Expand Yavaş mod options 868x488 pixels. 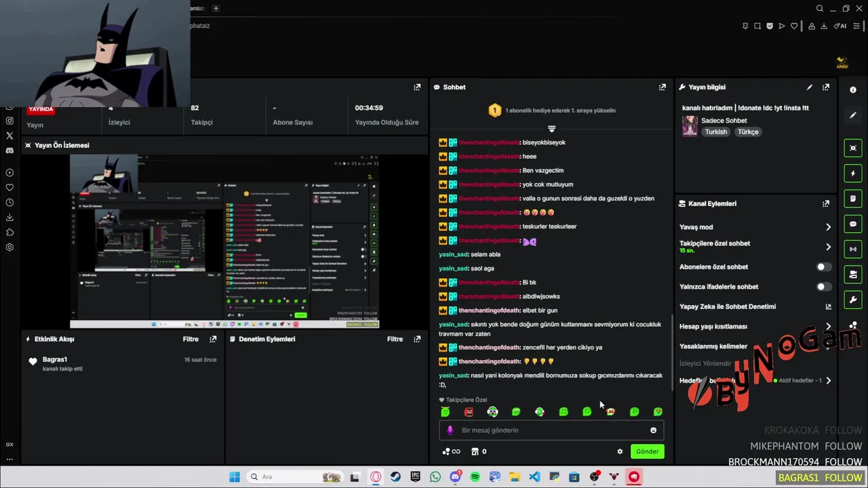(828, 227)
